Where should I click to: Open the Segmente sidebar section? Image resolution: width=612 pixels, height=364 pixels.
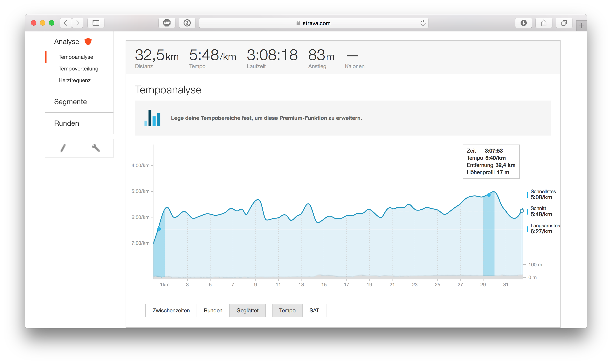[x=71, y=102]
